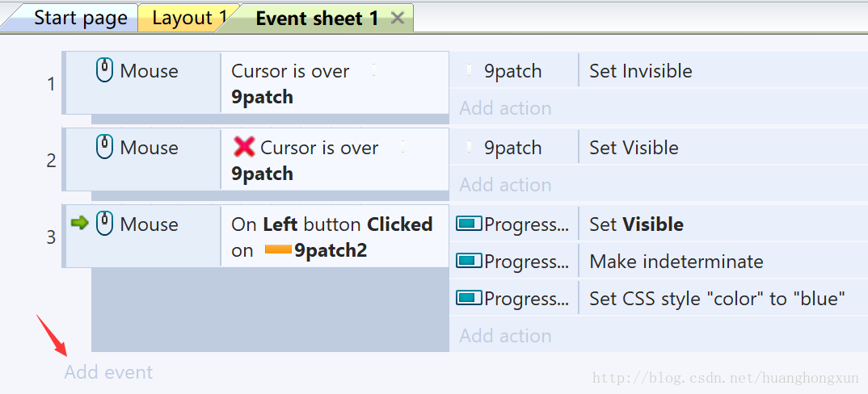Select the 9patch Set Visible action
This screenshot has width=868, height=394.
634,148
